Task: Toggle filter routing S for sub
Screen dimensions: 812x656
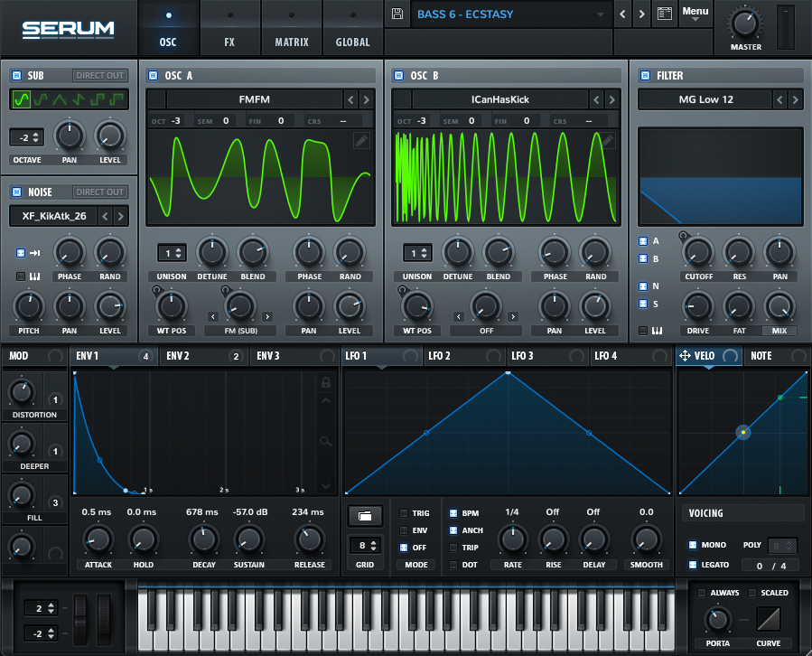Action: [x=643, y=304]
